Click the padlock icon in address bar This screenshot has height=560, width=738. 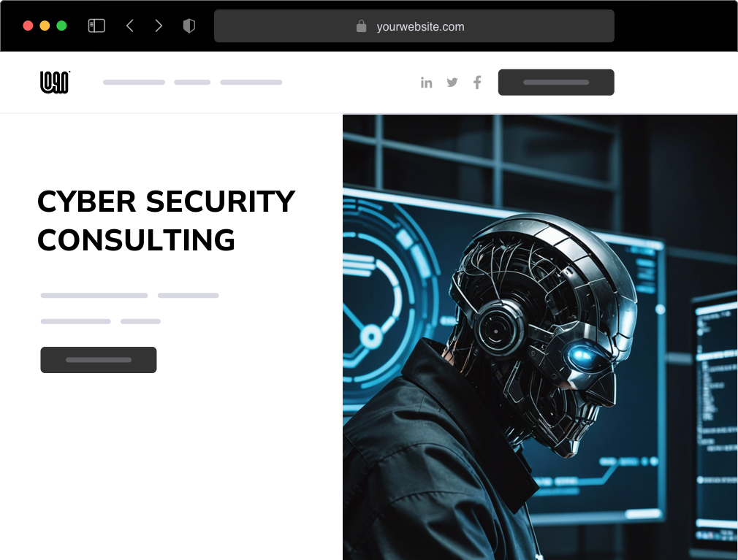tap(361, 26)
